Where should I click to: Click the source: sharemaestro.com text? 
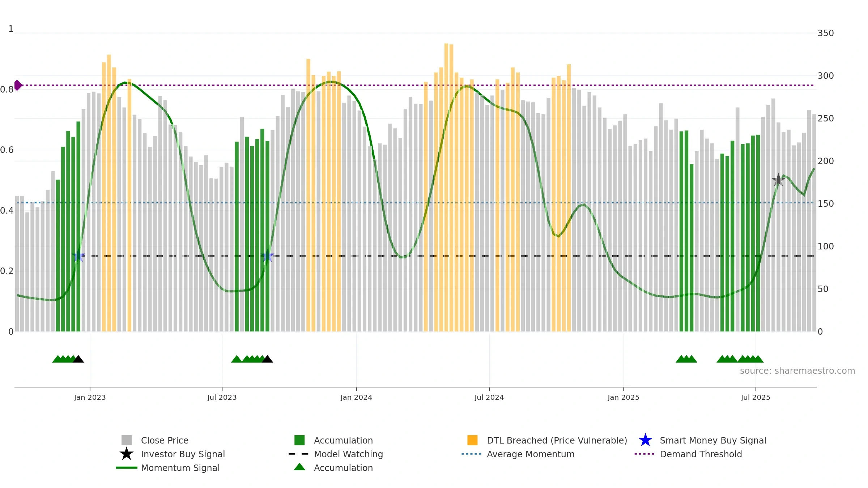[x=797, y=371]
